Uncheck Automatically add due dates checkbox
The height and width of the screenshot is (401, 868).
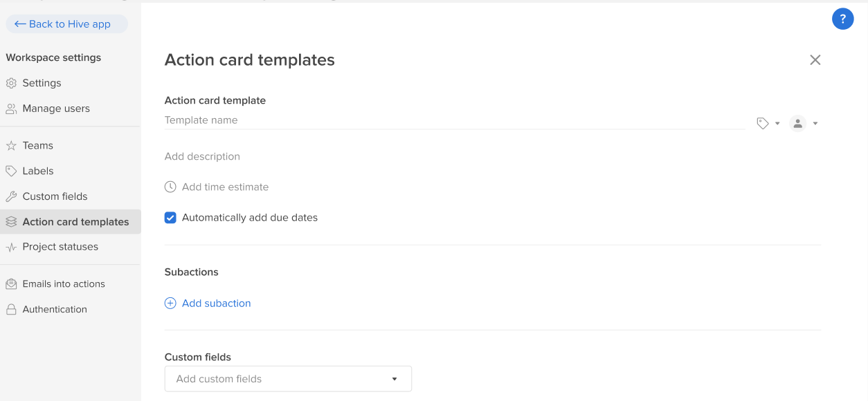[x=170, y=217]
